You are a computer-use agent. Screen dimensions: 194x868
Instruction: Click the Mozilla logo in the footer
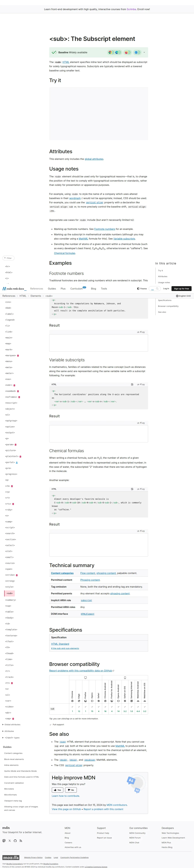tap(11, 857)
